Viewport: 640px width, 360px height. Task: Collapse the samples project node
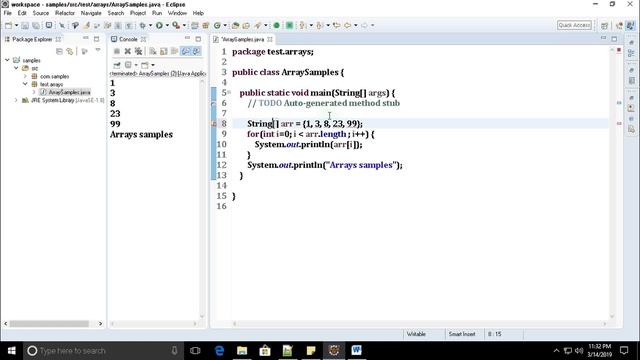[x=7, y=60]
